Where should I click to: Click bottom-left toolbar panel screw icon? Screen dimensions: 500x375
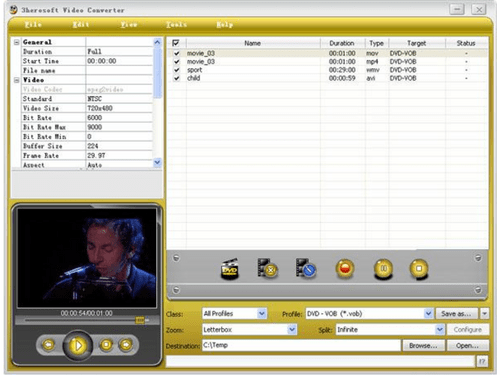[176, 290]
